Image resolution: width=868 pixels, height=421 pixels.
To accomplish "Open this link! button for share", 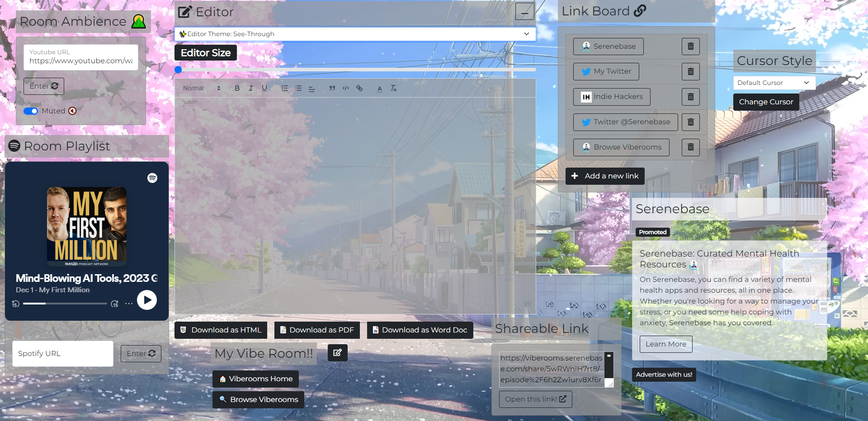I will click(535, 399).
